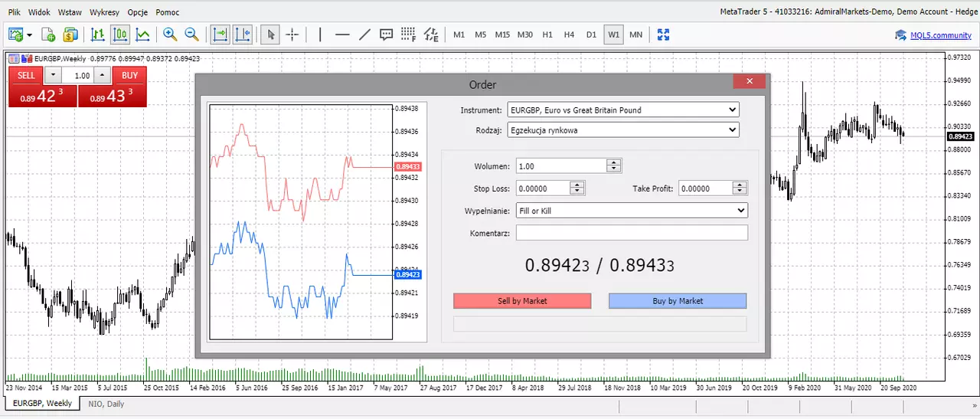The height and width of the screenshot is (419, 980).
Task: Select the line chart icon
Action: pyautogui.click(x=142, y=34)
